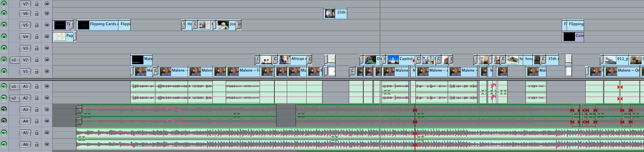Toggle Auto Select on track V2
Viewport: 644px width, 152px height.
47,60
